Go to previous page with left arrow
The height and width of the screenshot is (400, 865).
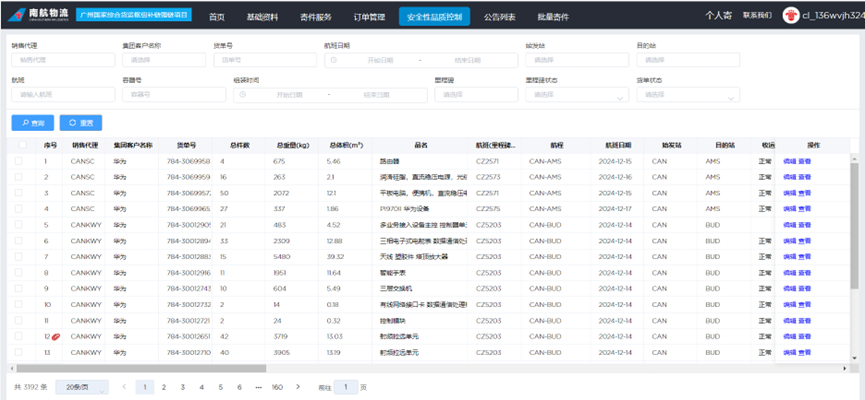123,386
